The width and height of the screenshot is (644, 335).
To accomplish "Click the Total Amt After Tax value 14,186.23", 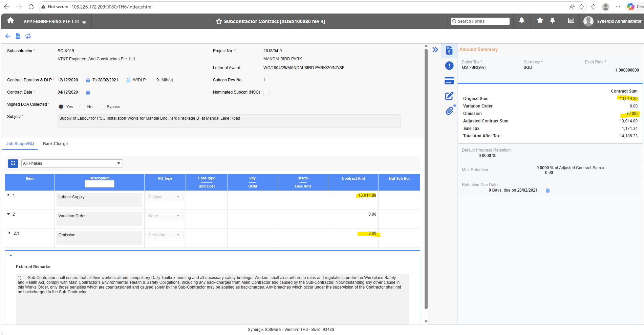I will pos(628,136).
